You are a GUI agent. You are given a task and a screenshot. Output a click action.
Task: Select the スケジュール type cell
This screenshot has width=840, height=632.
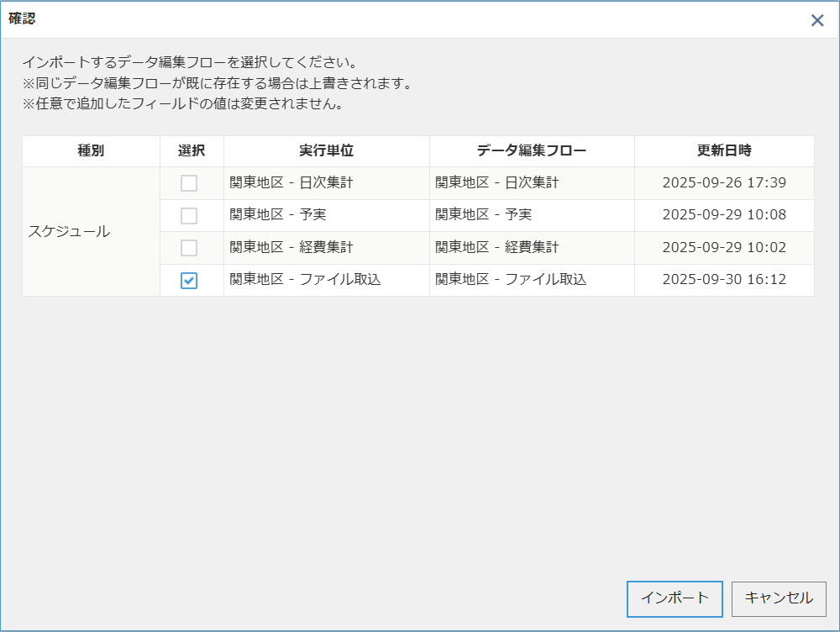click(70, 232)
